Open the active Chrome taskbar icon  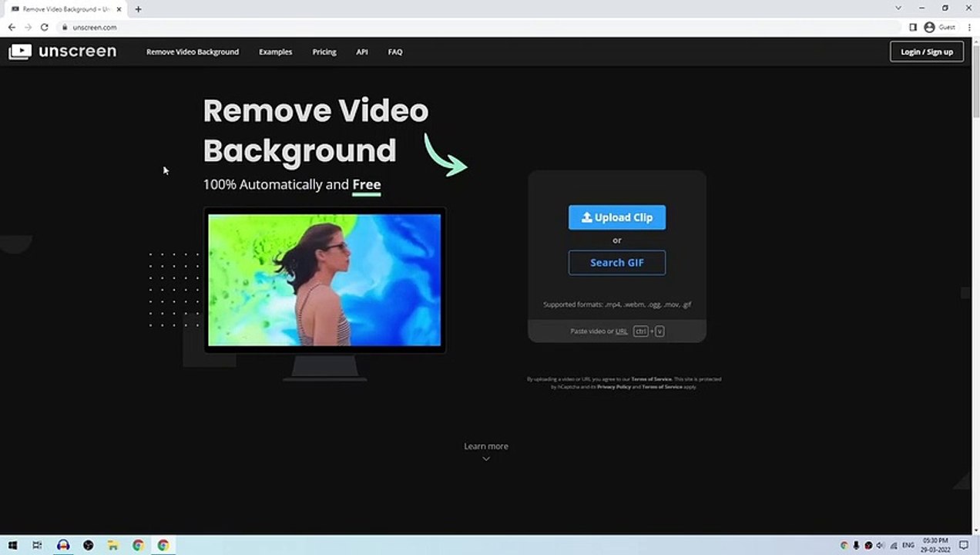pyautogui.click(x=163, y=545)
